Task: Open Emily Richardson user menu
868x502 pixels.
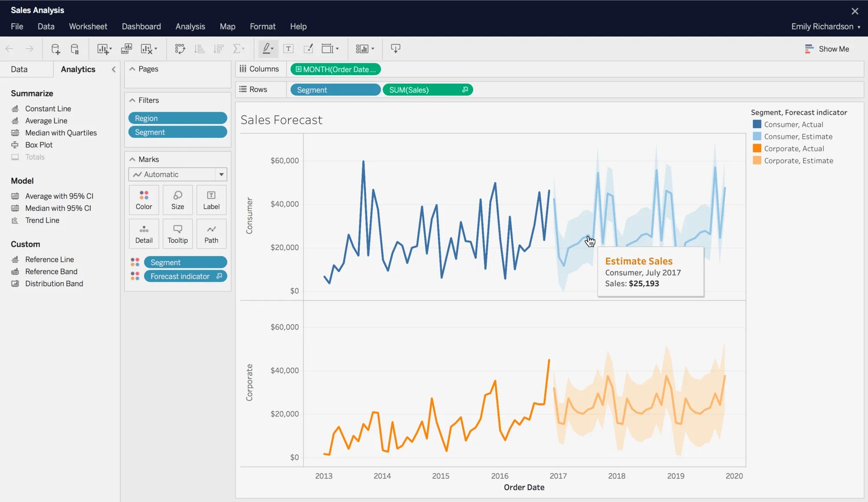Action: tap(825, 26)
